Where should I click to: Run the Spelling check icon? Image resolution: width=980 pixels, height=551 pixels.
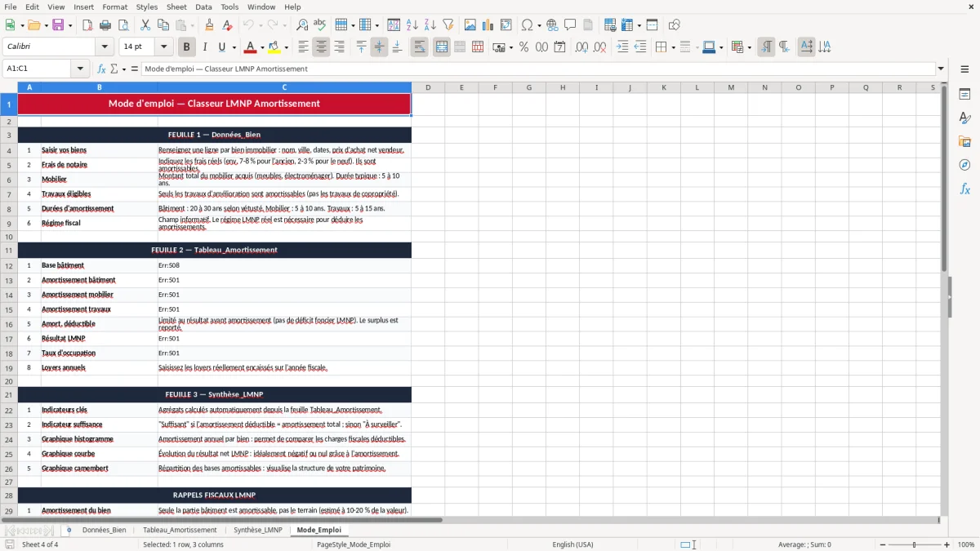click(x=320, y=25)
